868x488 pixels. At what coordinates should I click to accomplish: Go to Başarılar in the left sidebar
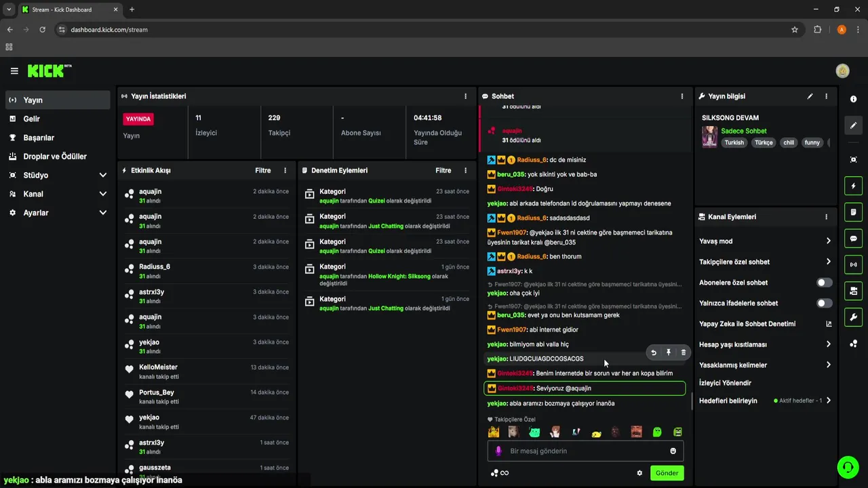[58, 138]
